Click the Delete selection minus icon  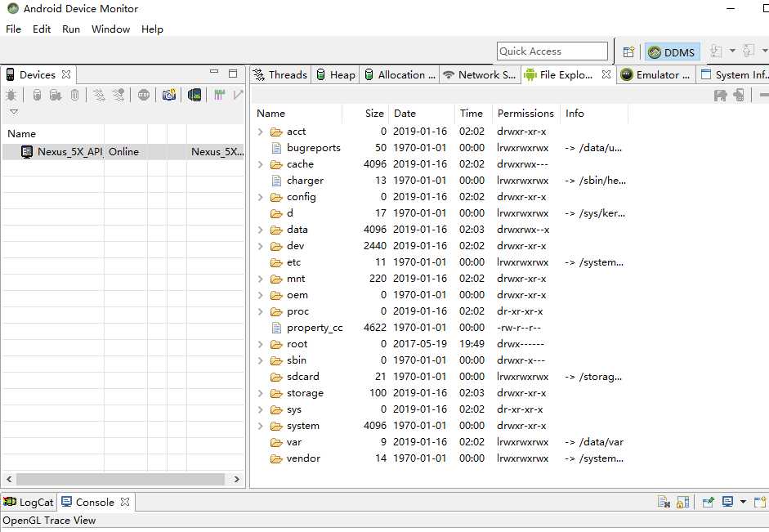[763, 95]
